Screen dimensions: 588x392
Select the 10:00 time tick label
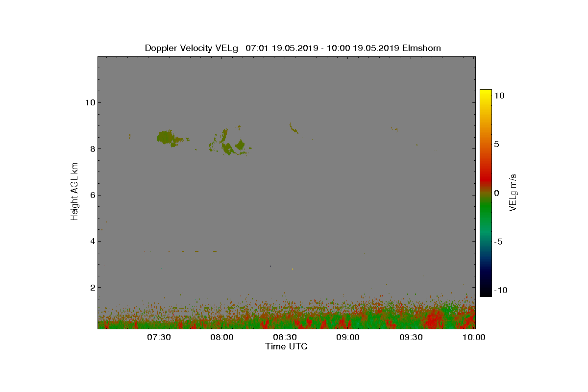click(x=474, y=337)
